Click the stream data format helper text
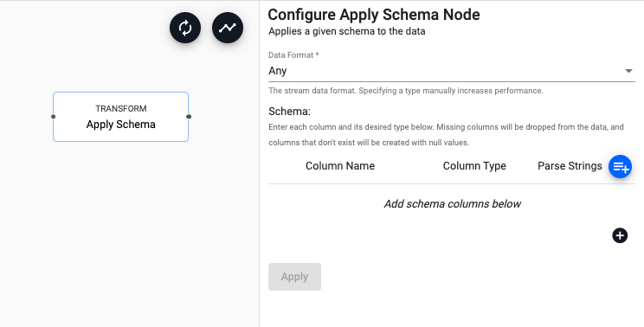 406,91
